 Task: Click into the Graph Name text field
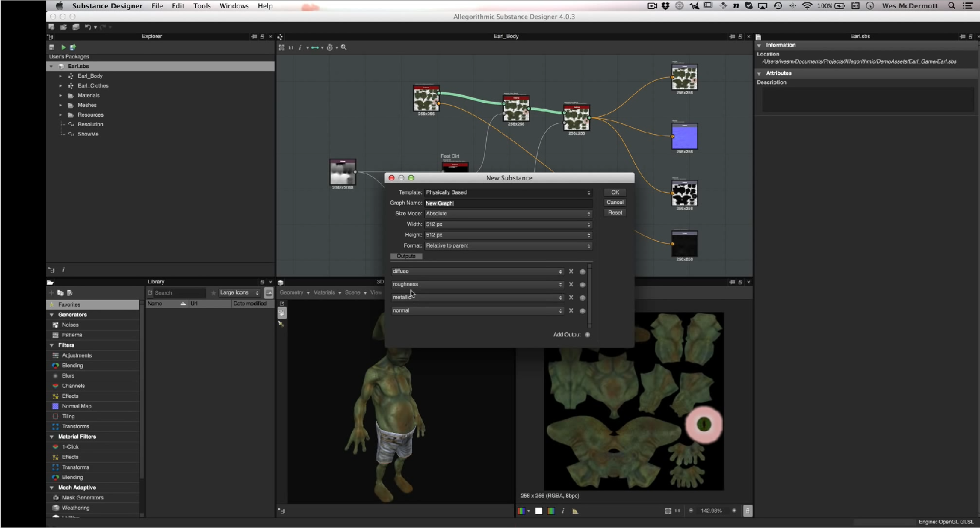[507, 203]
